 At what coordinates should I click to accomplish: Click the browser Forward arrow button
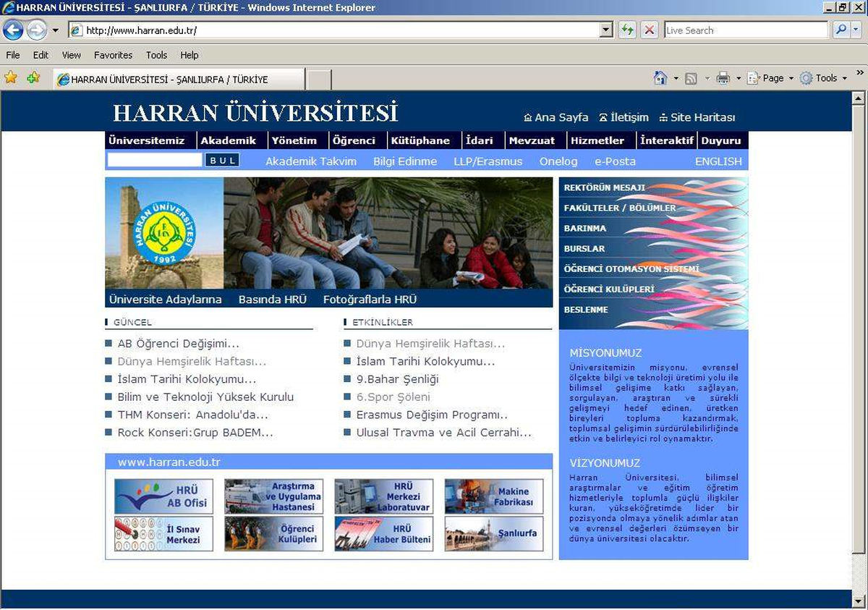coord(36,30)
